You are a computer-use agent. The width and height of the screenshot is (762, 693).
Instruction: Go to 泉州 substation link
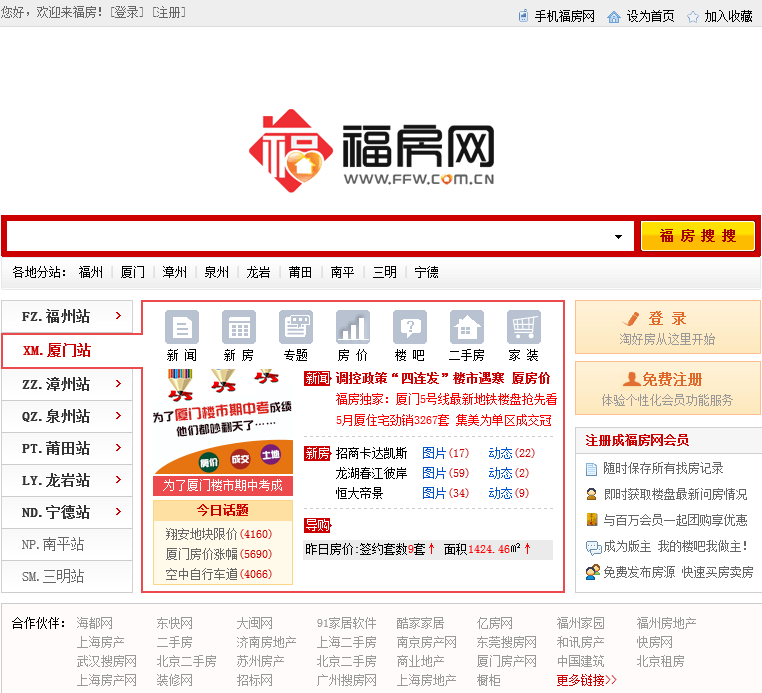click(217, 272)
